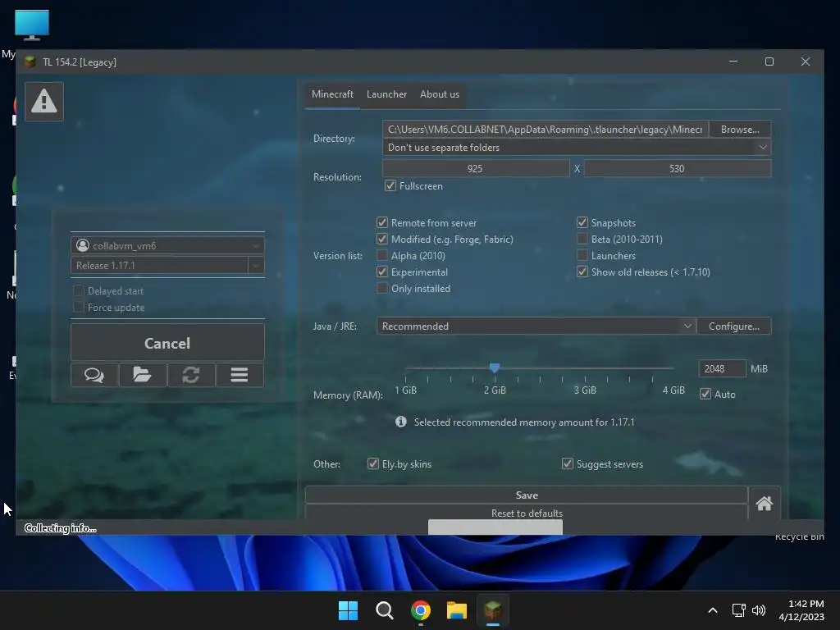This screenshot has width=840, height=630.
Task: Open File Explorer from the taskbar
Action: 457,610
